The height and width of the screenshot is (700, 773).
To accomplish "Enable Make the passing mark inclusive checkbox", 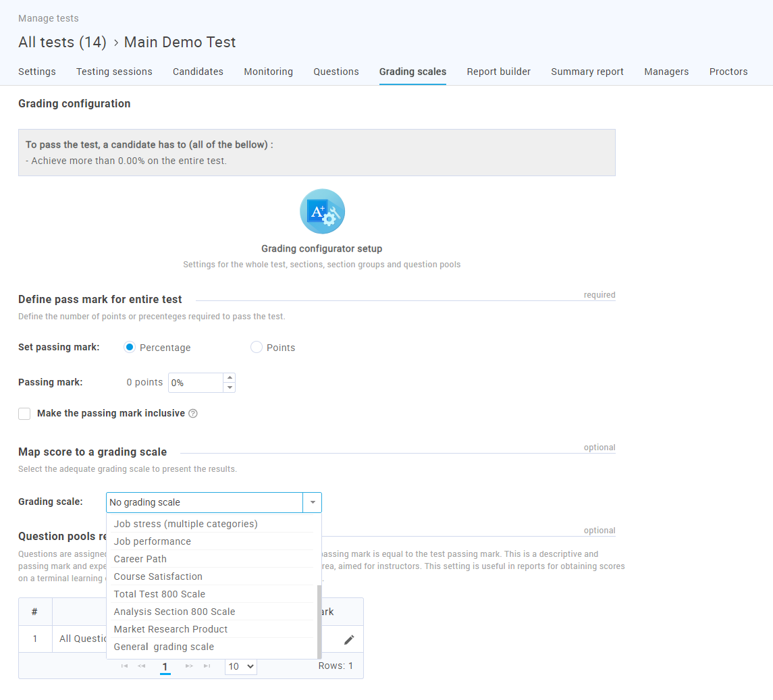I will click(x=24, y=414).
